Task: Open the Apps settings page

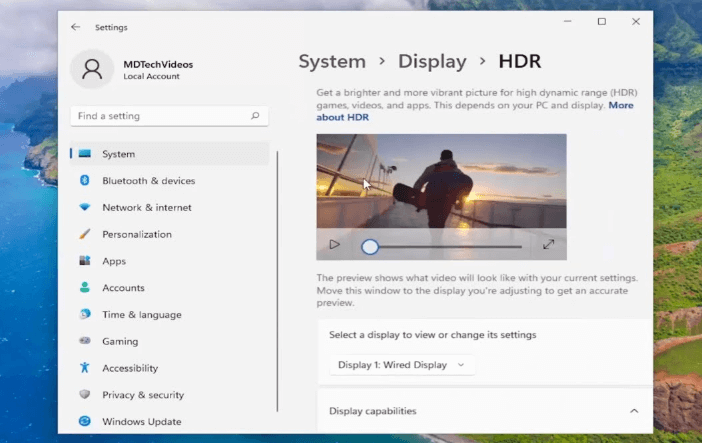Action: 114,261
